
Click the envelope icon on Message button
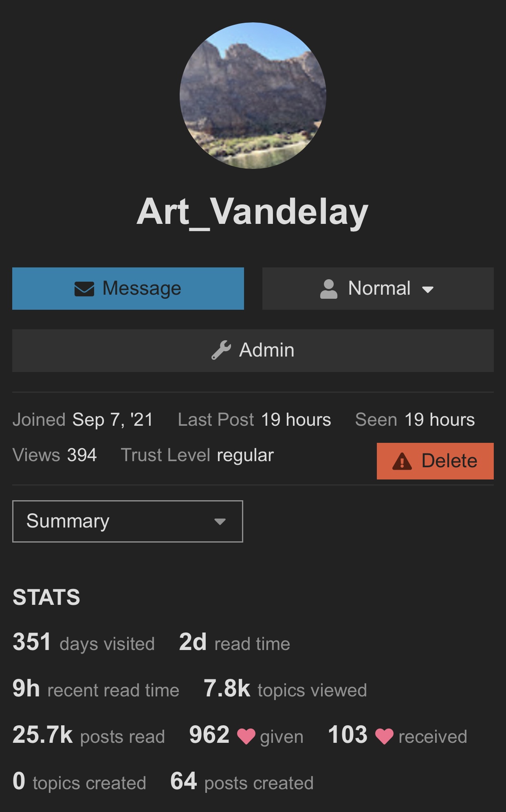[84, 289]
